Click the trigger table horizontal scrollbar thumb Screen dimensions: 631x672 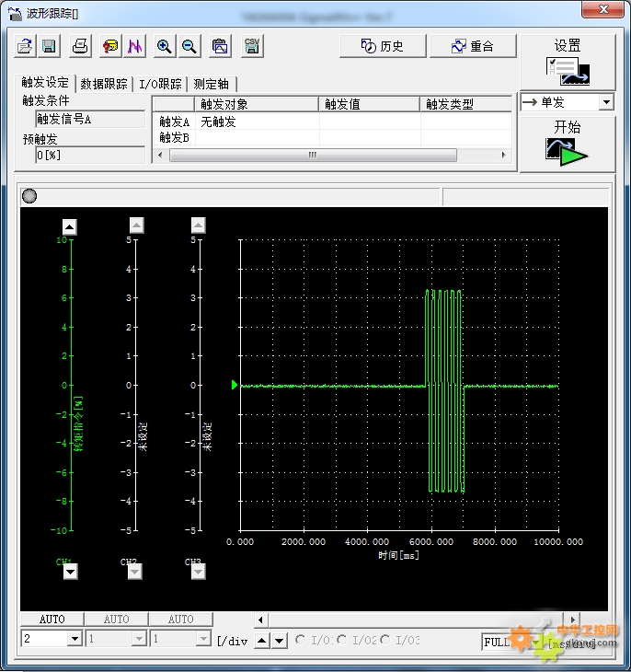tap(313, 156)
